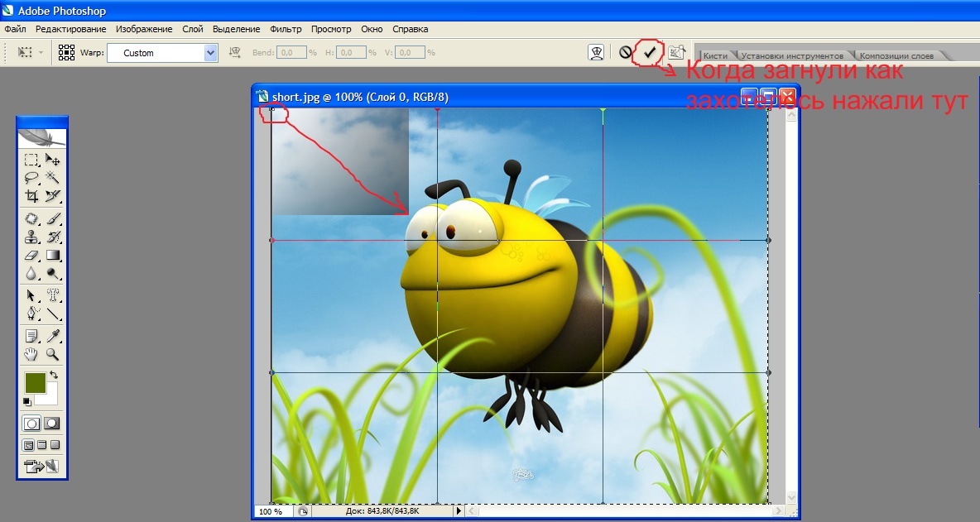Click the V distortion field
This screenshot has width=980, height=522.
point(410,52)
